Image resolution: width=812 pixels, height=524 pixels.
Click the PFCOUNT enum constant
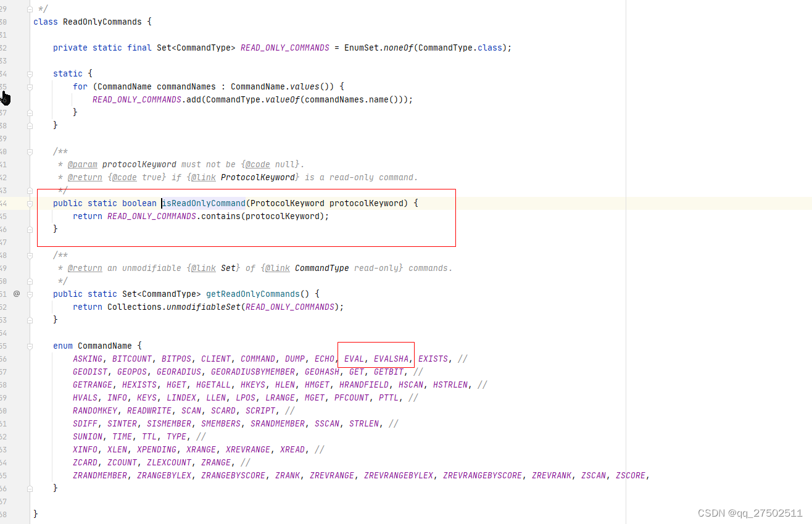352,397
